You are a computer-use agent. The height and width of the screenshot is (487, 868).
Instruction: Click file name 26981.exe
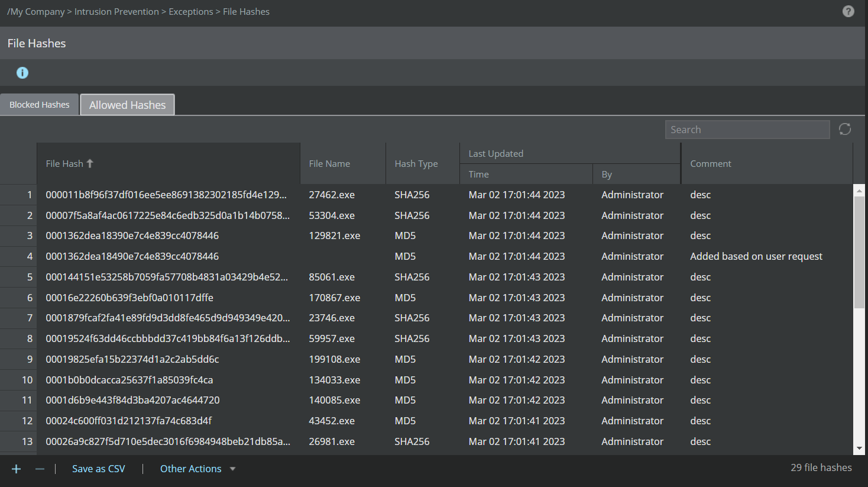332,441
